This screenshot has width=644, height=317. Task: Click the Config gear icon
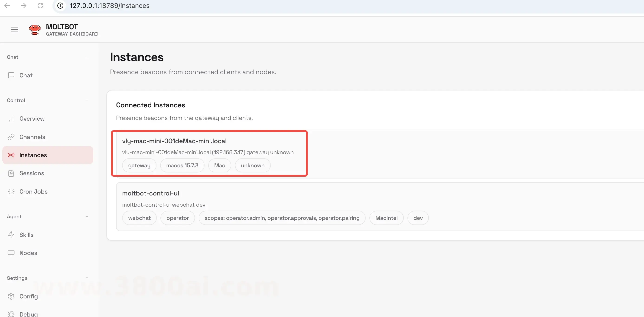[11, 296]
